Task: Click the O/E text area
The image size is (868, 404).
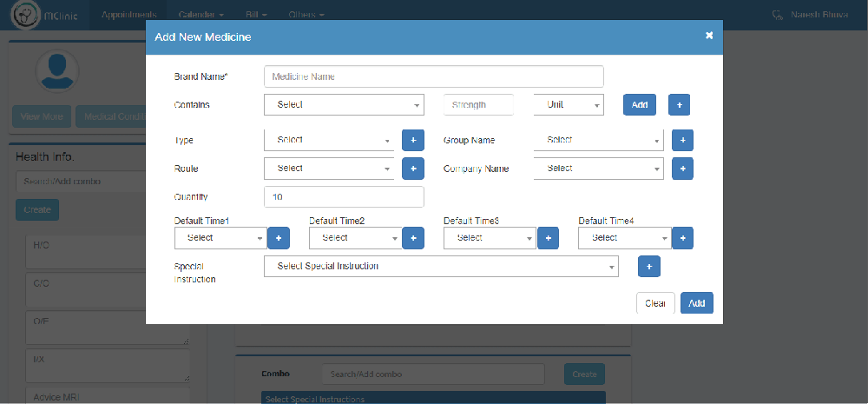Action: tap(108, 328)
